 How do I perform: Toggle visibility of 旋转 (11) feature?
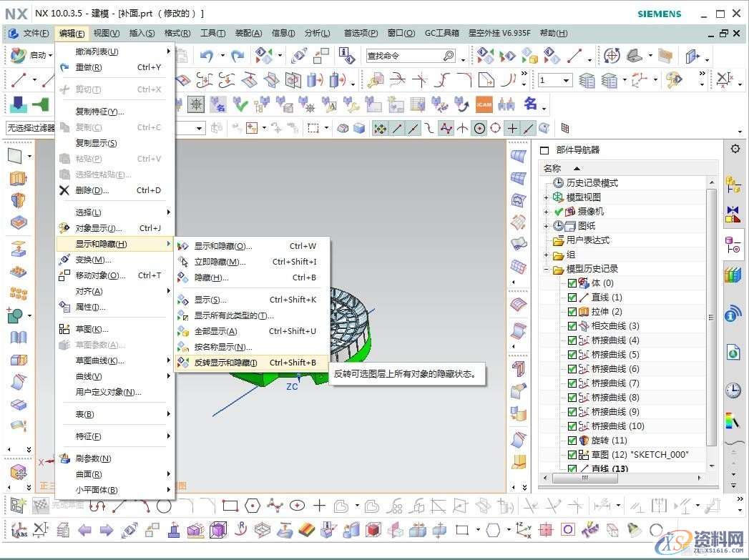[x=571, y=441]
